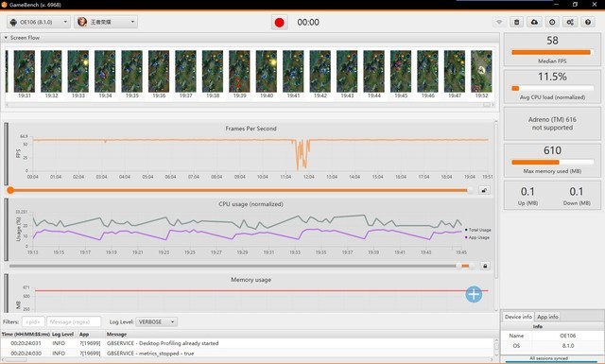The height and width of the screenshot is (364, 605).
Task: Select the 19:40 screen flow thumbnail
Action: coord(267,72)
